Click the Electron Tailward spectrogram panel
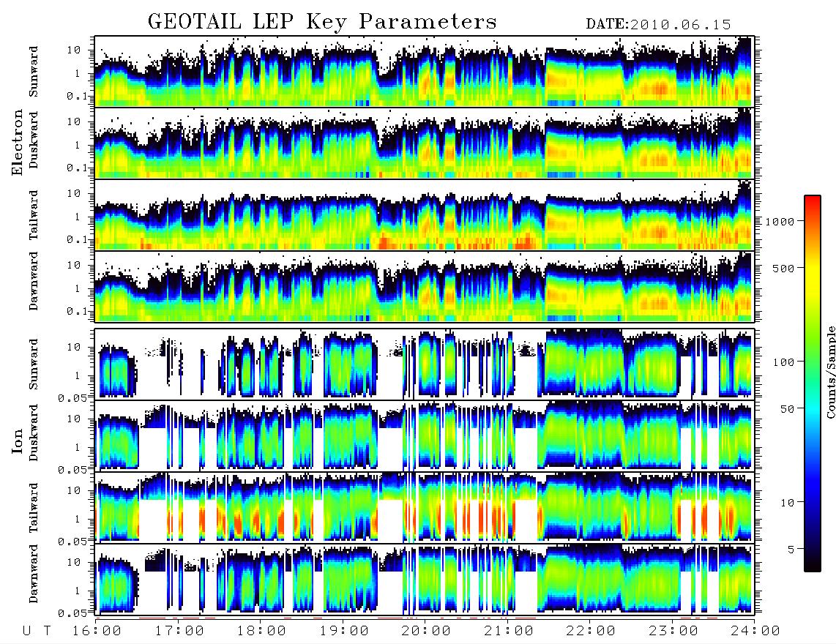Viewport: 836px width, 644px height. (x=425, y=215)
